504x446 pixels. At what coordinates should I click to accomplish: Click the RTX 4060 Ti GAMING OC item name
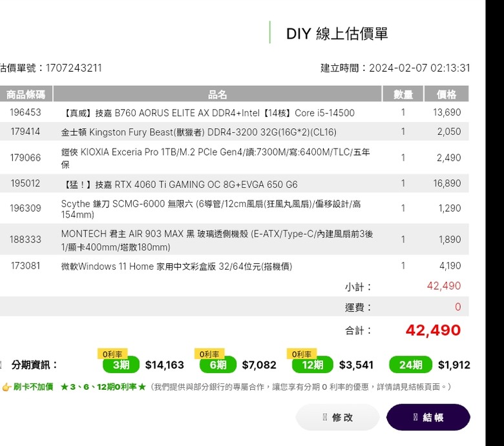click(x=180, y=185)
